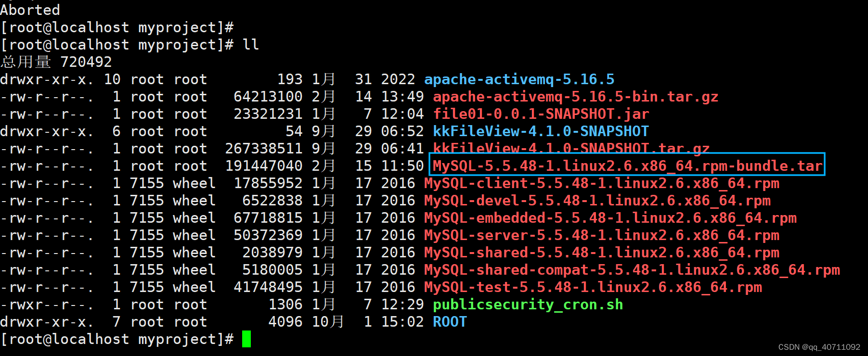Click -rwxr--r--. permissions of publicsecurity_cron.sh
The image size is (868, 356).
click(x=47, y=305)
